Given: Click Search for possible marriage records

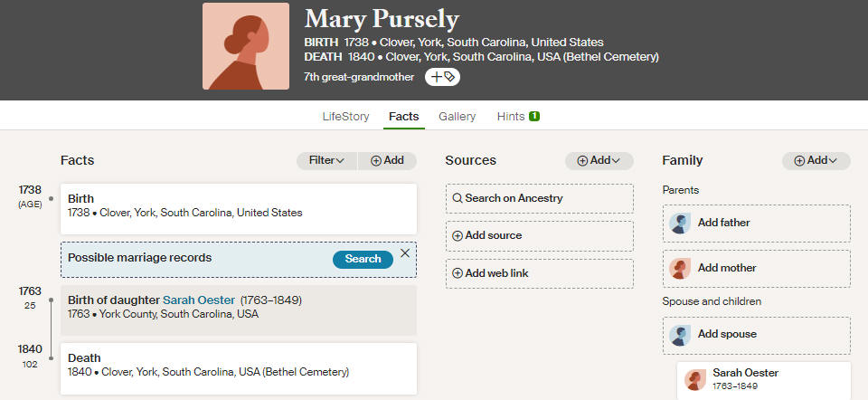Looking at the screenshot, I should click(363, 259).
